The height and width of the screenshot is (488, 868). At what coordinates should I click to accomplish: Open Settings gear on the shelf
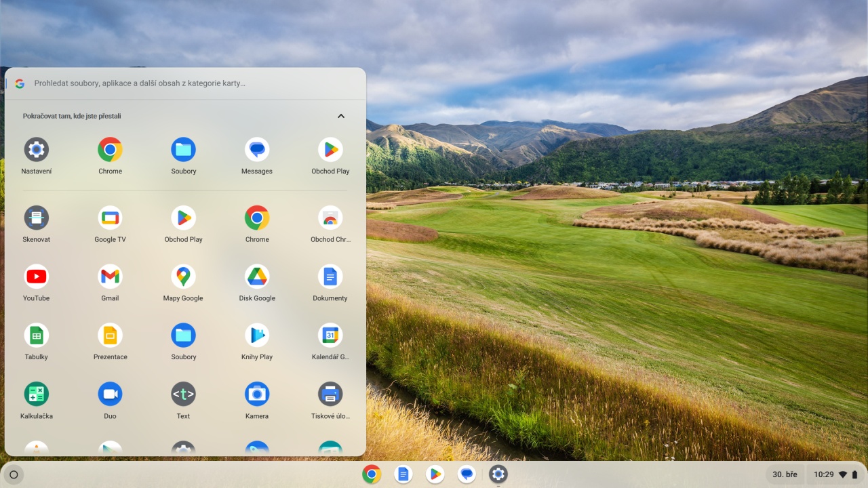coord(498,474)
